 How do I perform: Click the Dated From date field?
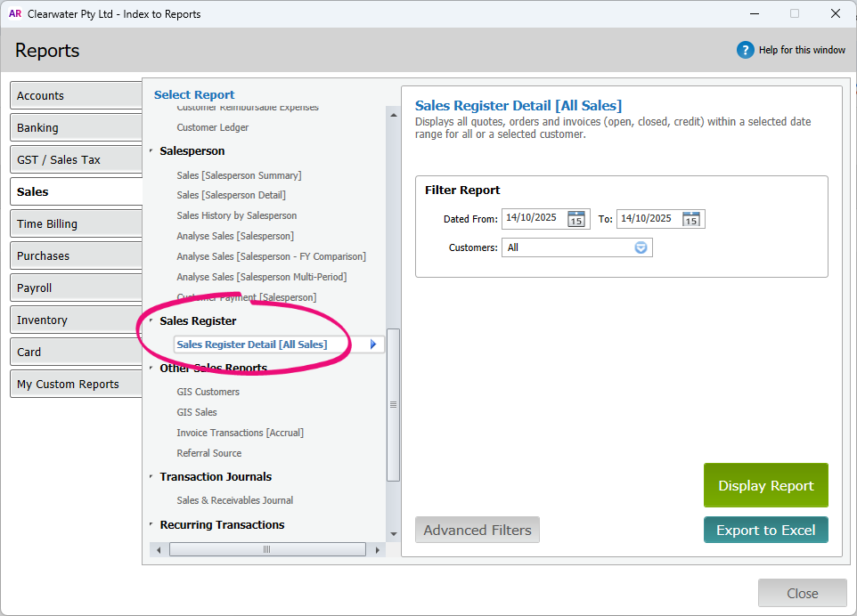point(533,218)
